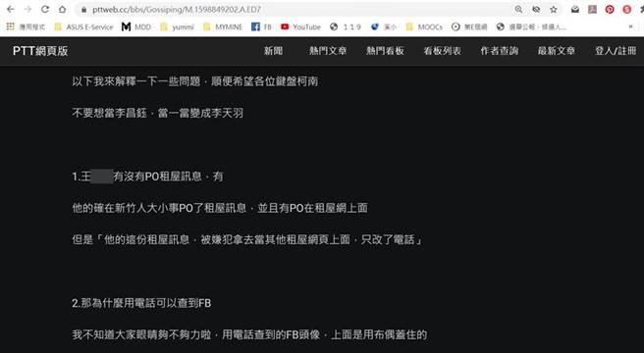Click the red S extension icon
Viewport: 644px width, 353px height.
pyautogui.click(x=626, y=9)
